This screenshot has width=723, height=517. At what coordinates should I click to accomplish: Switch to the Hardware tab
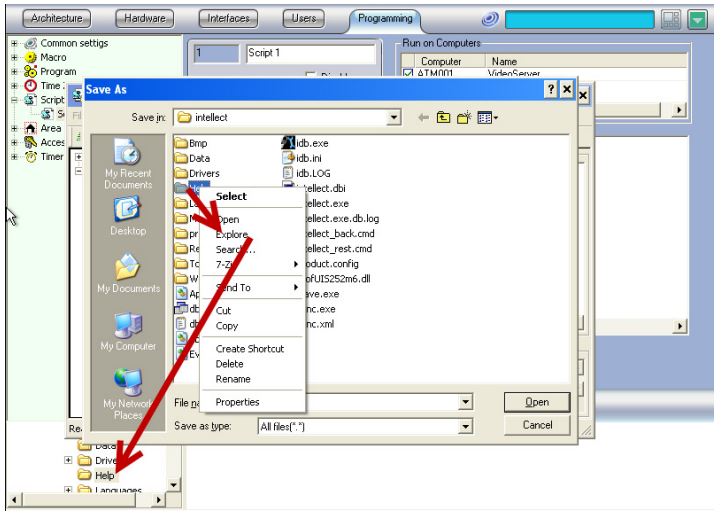[x=142, y=17]
